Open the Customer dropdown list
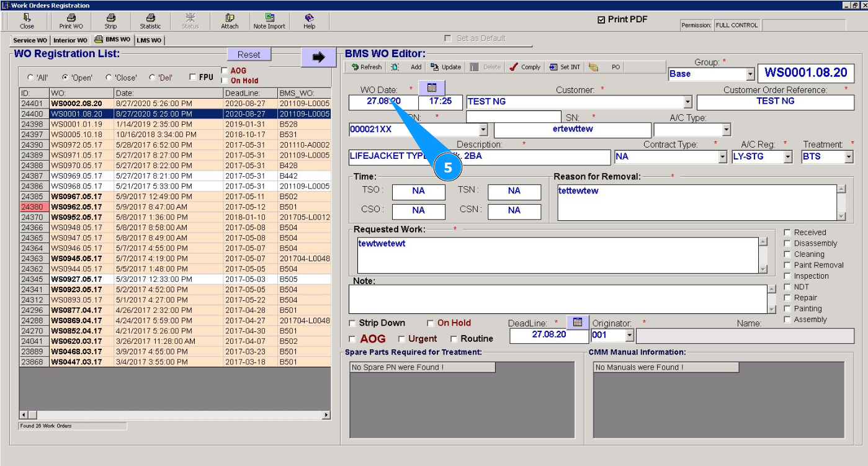Screen dimensions: 868x466 [x=687, y=102]
